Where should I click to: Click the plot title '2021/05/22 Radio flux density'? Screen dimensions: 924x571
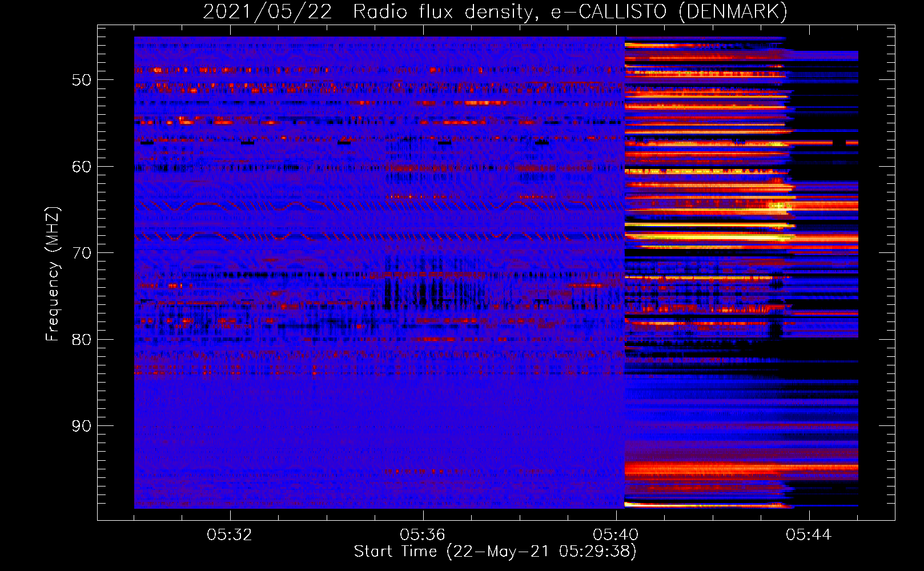(x=371, y=12)
